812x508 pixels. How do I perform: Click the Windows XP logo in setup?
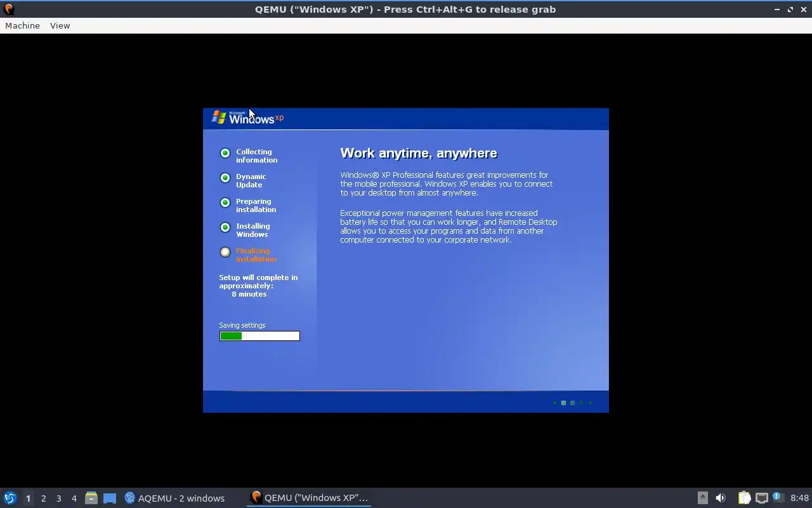click(247, 117)
